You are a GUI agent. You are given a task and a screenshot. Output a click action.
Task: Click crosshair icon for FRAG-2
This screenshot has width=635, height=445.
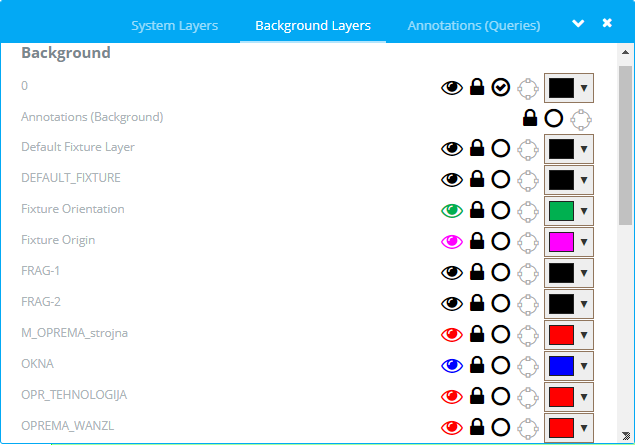[528, 305]
